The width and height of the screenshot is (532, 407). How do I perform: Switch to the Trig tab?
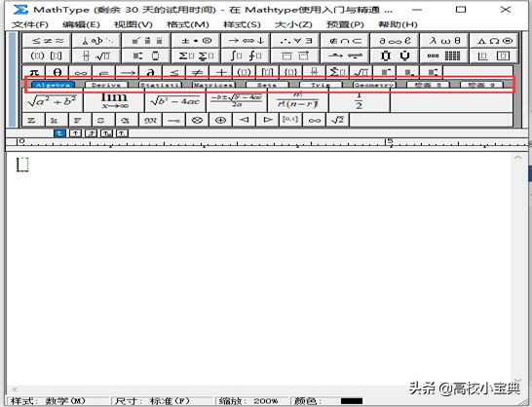click(x=321, y=85)
